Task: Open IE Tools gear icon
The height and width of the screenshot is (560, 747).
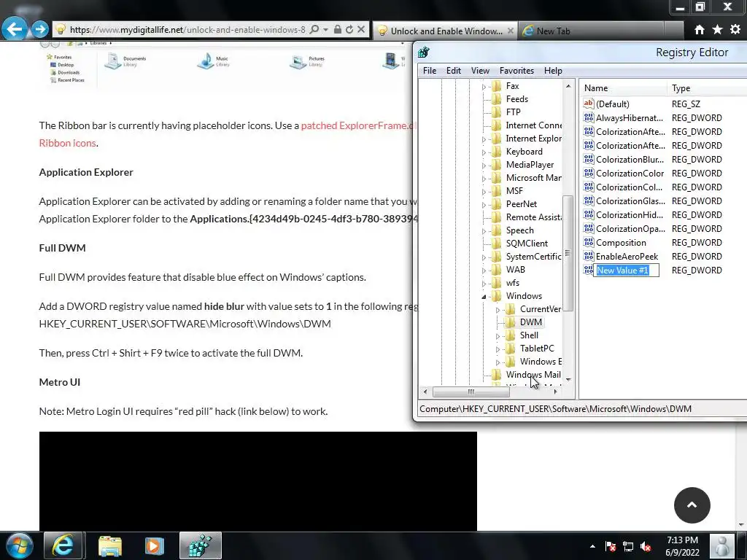Action: [x=735, y=29]
